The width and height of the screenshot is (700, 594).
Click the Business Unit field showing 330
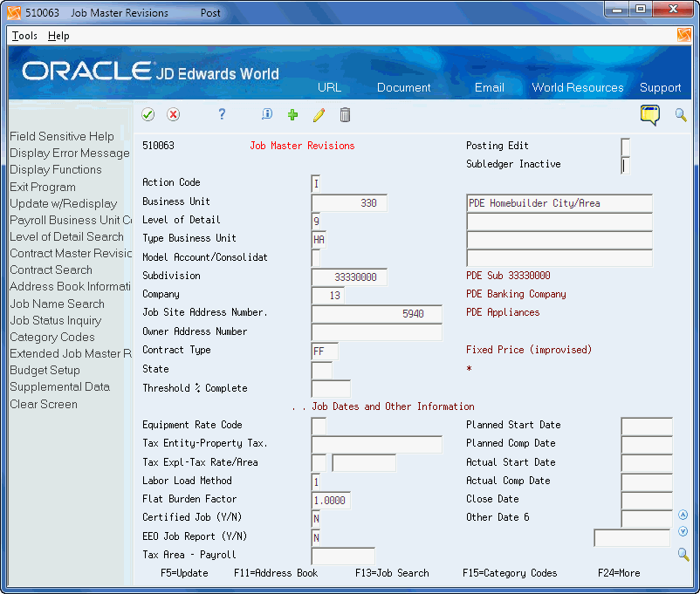tap(349, 203)
